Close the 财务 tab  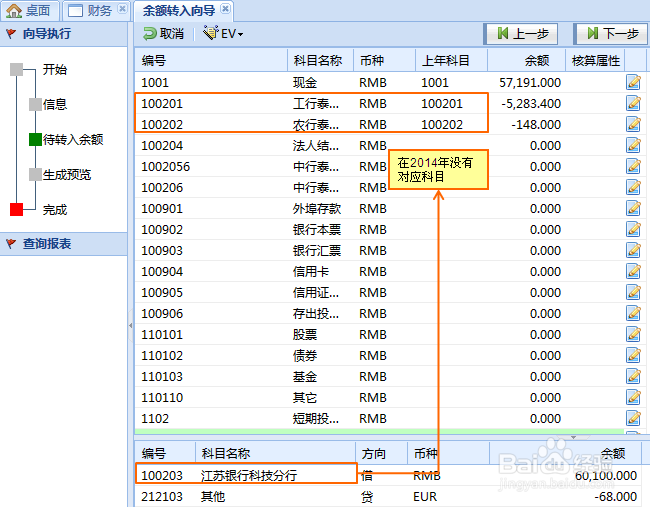[x=122, y=9]
